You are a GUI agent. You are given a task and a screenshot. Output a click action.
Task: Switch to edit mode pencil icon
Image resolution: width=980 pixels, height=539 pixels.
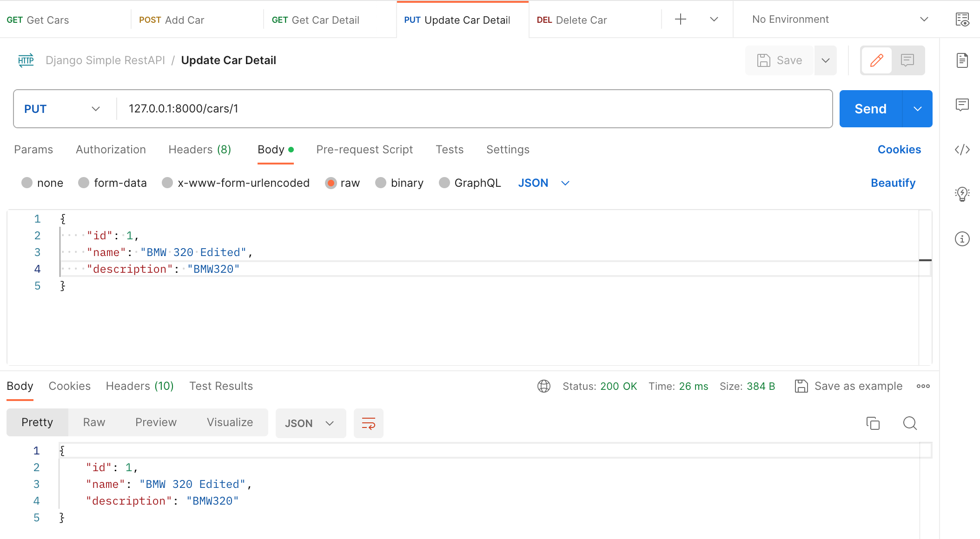click(x=876, y=60)
